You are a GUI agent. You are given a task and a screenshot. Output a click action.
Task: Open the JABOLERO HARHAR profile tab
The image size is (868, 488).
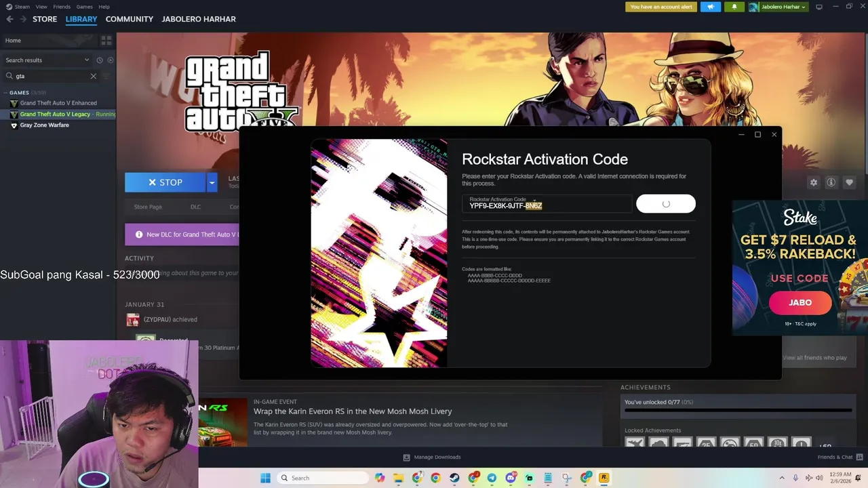[199, 19]
